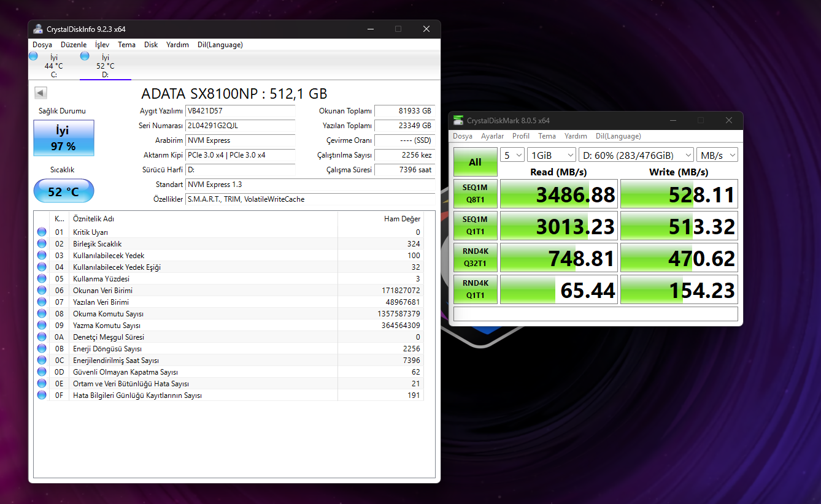Click status orb for attribute 05 Kullanma Yüzdesi
The image size is (821, 504).
tap(42, 279)
